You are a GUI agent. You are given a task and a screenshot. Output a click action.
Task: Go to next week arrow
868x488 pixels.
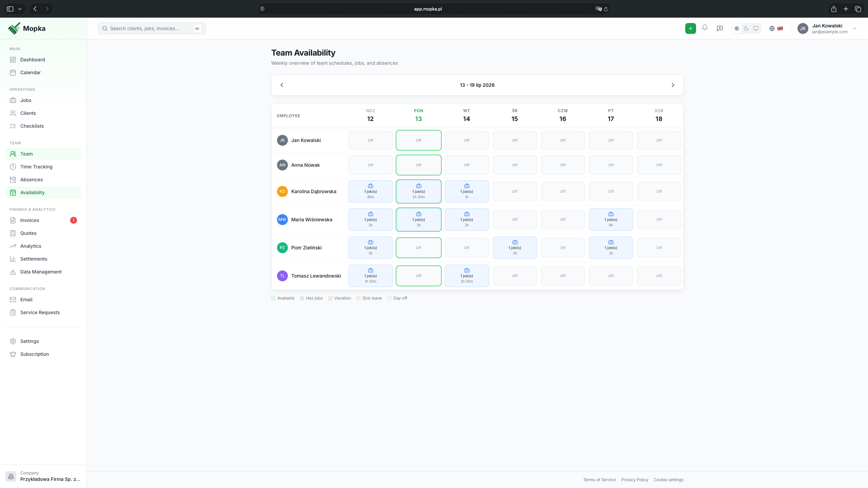coord(673,85)
